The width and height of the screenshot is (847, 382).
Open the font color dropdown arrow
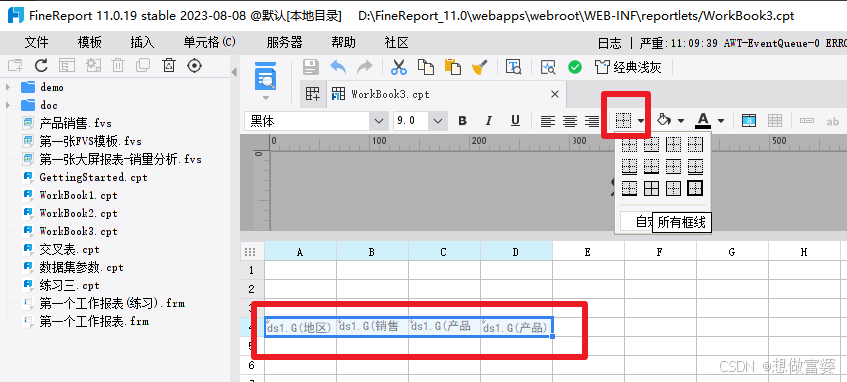pyautogui.click(x=721, y=121)
